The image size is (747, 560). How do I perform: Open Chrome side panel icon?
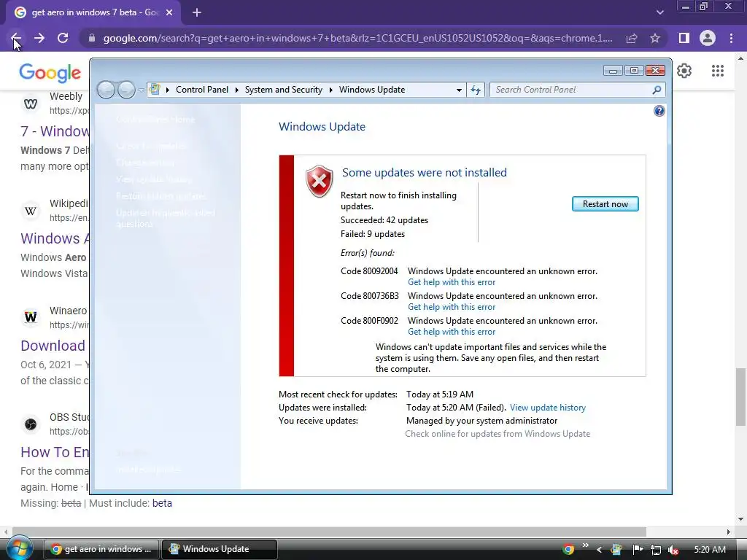684,38
